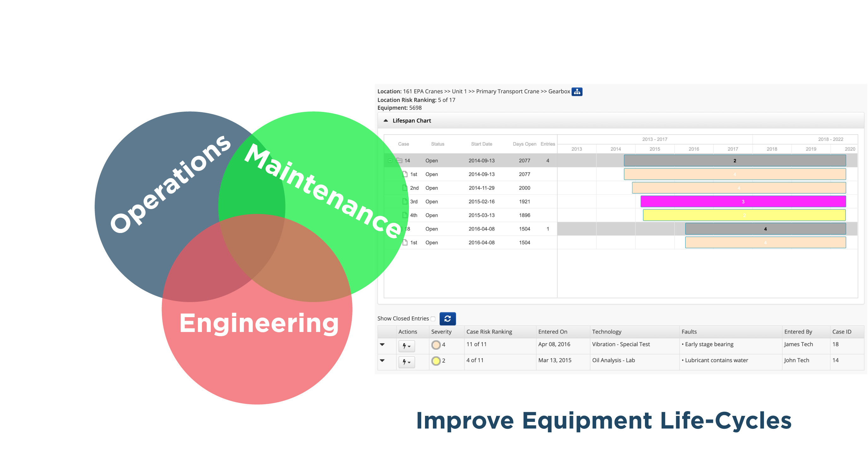Expand the Vibration - Special Test row details
This screenshot has height=460, width=868.
pos(382,345)
